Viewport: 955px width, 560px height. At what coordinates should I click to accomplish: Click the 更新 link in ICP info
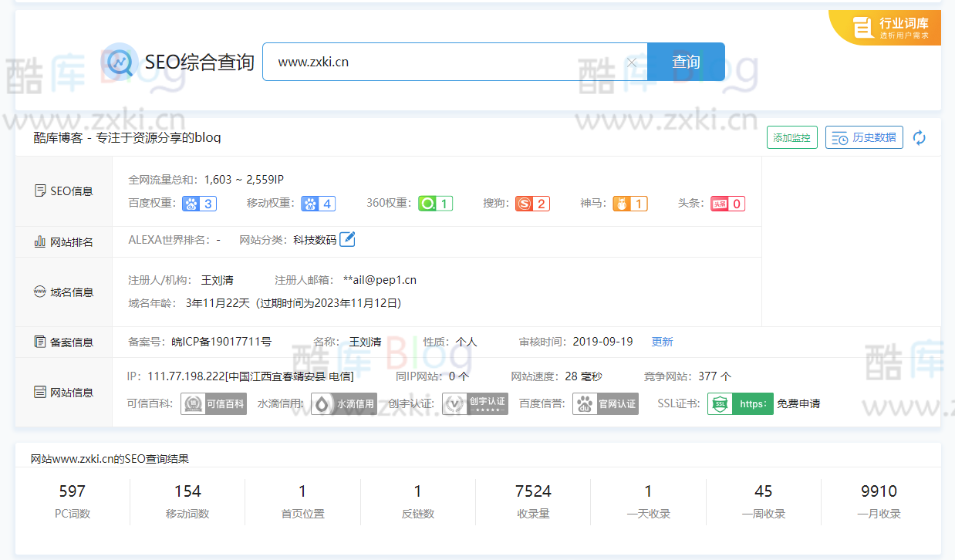[x=662, y=342]
